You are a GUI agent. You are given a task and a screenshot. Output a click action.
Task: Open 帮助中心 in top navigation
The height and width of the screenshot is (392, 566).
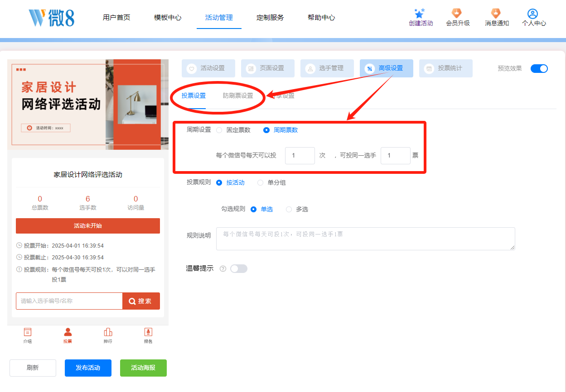point(321,18)
